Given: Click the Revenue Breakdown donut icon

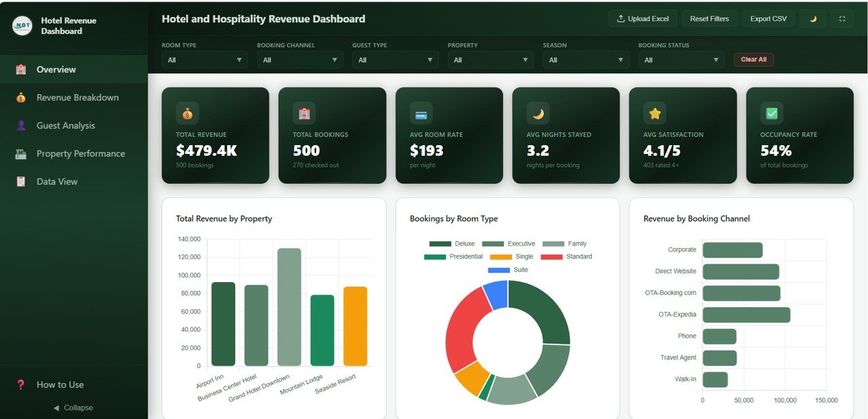Looking at the screenshot, I should click(x=20, y=97).
